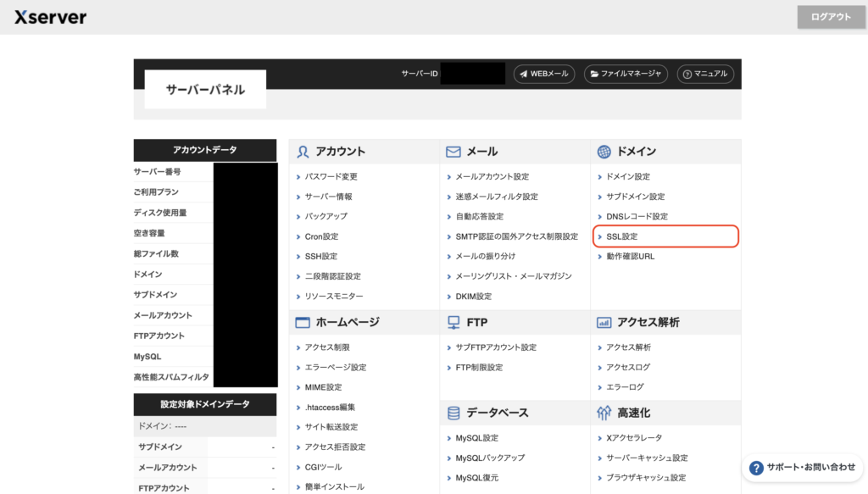
Task: Open .htaccess編集 link
Action: click(330, 408)
